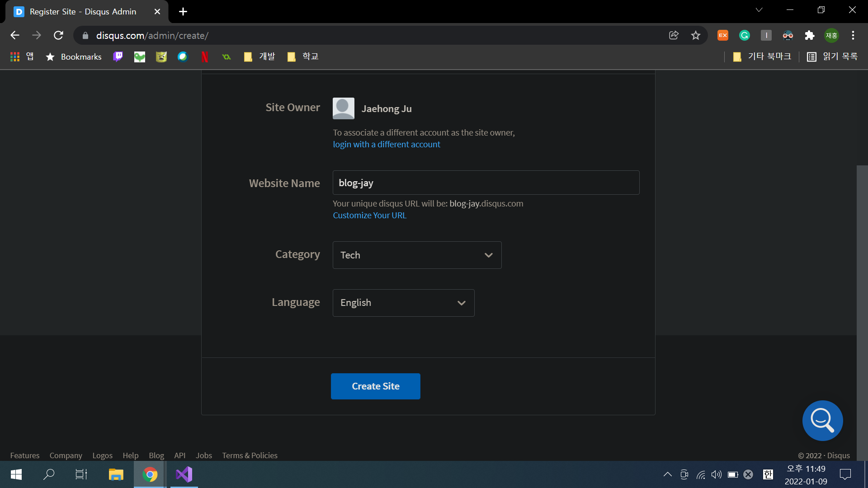Open the Windows Start menu
This screenshot has width=868, height=488.
point(16,474)
